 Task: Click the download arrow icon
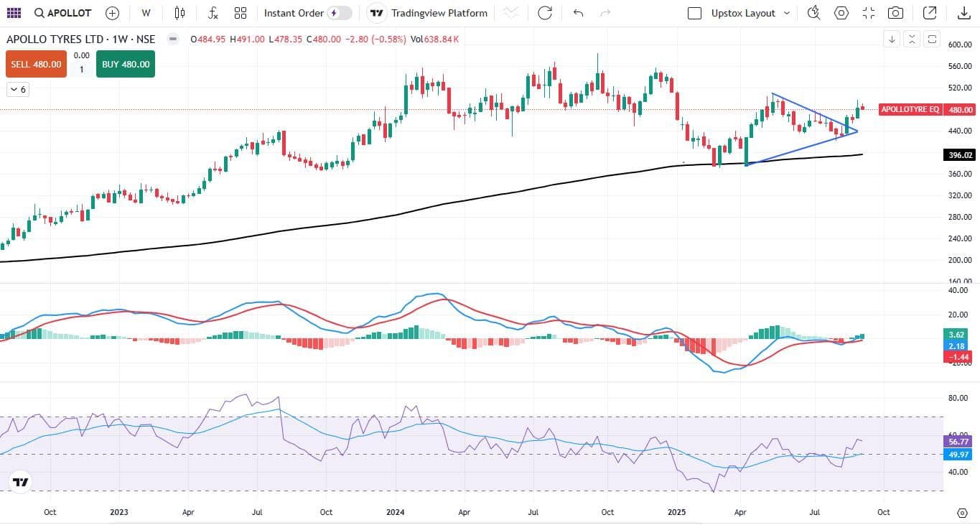tap(963, 13)
